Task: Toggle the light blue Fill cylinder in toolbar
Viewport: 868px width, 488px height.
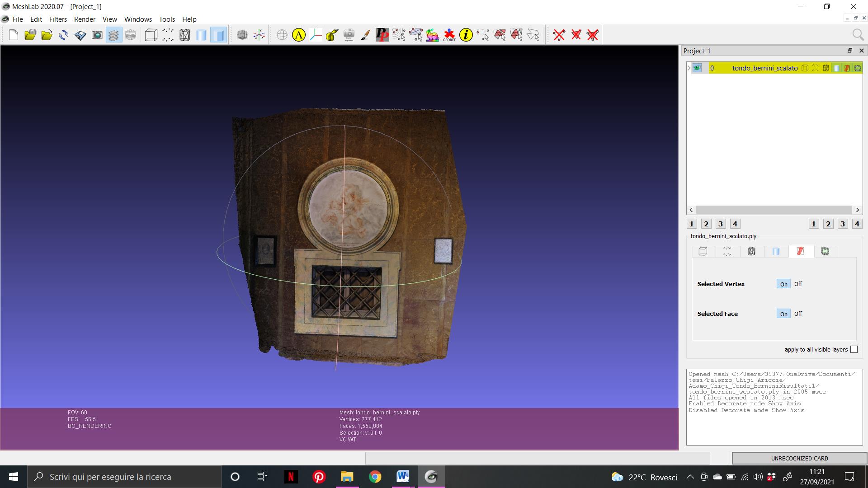Action: point(201,35)
